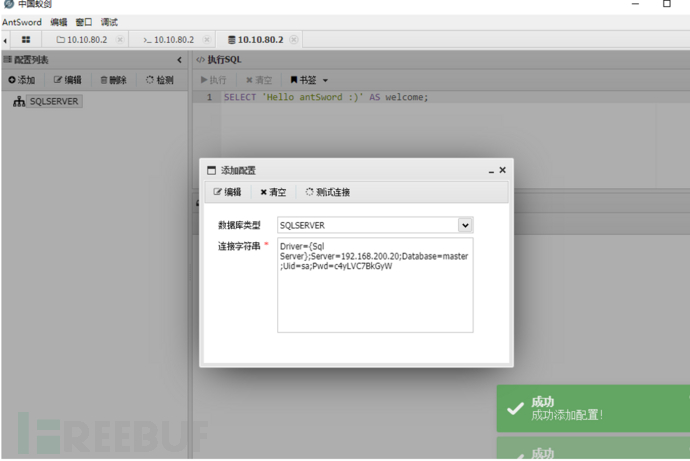Open the 调试 menu

point(109,22)
